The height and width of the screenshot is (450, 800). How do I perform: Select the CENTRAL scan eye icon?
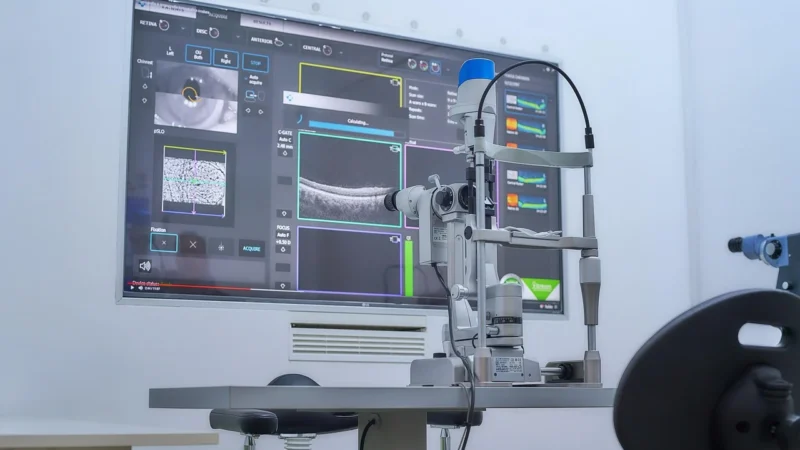point(328,50)
